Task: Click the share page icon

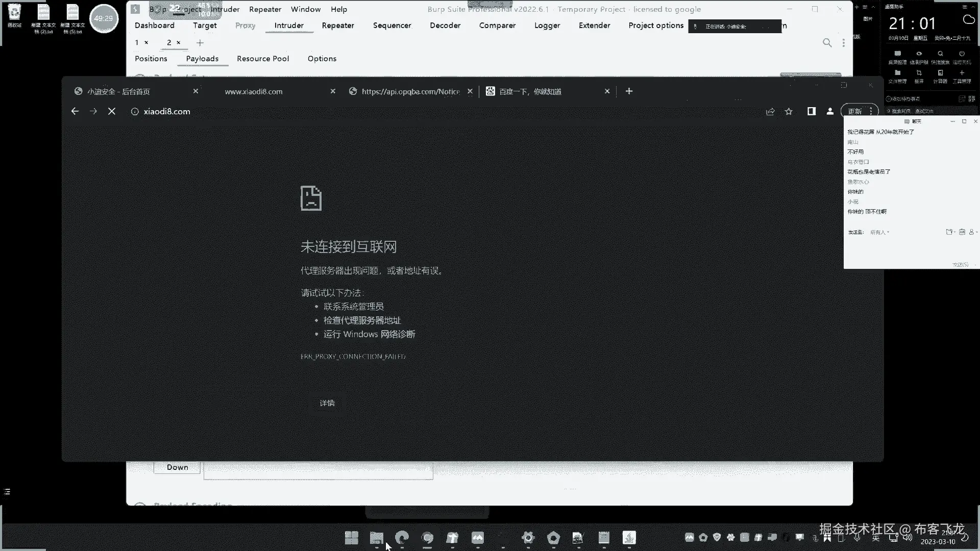Action: 770,111
